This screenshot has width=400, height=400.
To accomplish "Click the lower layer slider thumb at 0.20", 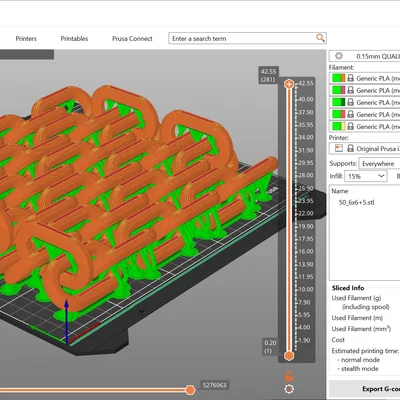I will pyautogui.click(x=289, y=356).
